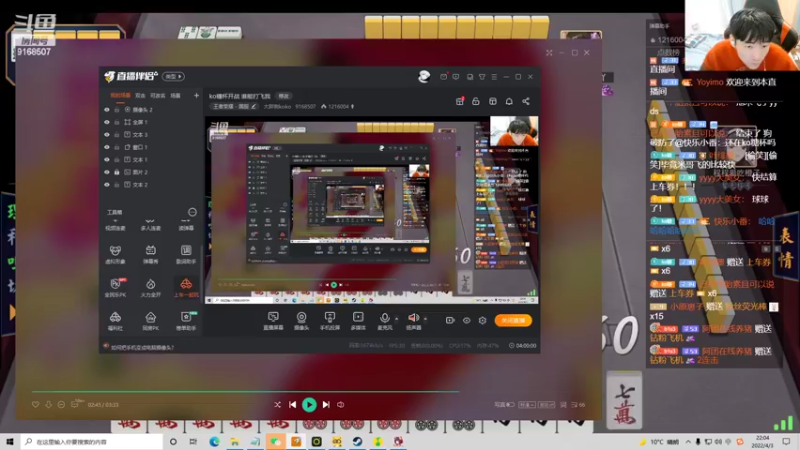The height and width of the screenshot is (450, 800).
Task: Click the 表情 emoji button in the game
Action: coord(786,247)
